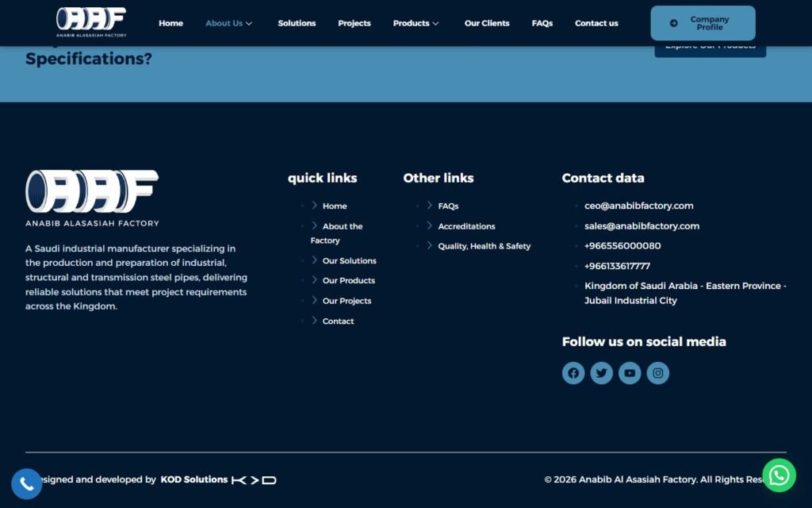This screenshot has height=508, width=812.
Task: Open the YouTube social media icon
Action: (630, 373)
